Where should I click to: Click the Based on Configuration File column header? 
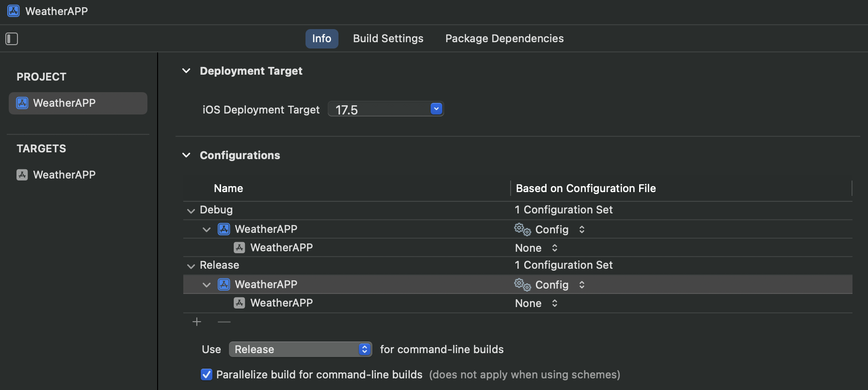pos(585,189)
